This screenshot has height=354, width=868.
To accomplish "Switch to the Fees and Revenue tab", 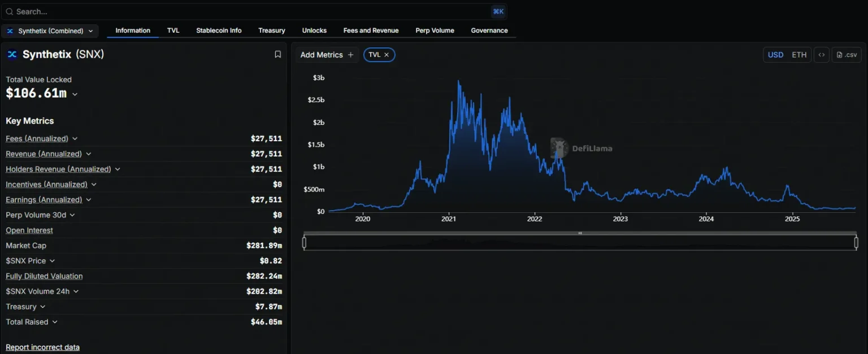I will 371,30.
